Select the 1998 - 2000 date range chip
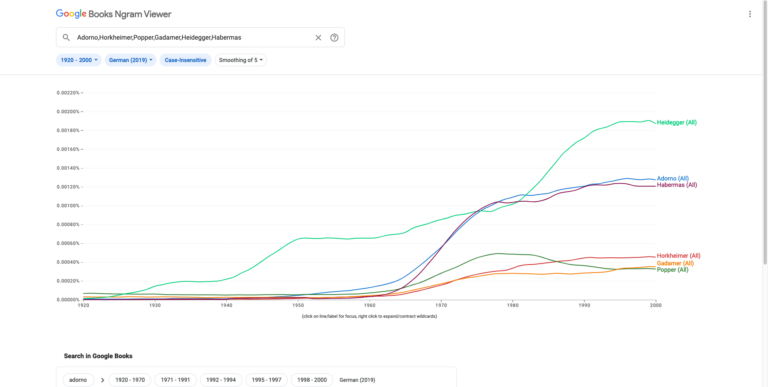 pyautogui.click(x=312, y=380)
